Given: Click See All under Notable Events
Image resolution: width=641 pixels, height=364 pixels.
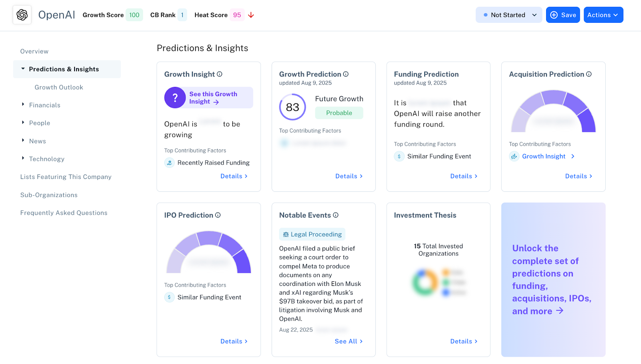Looking at the screenshot, I should (348, 341).
